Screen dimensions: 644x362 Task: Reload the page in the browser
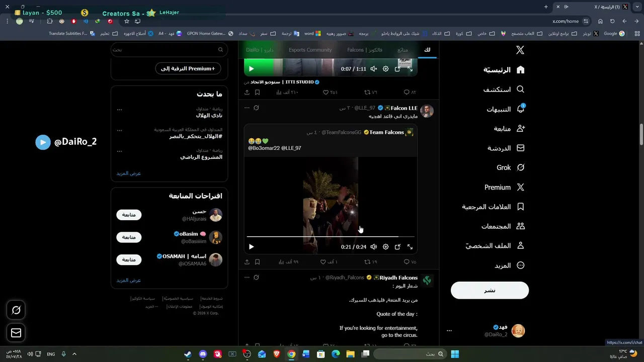[612, 22]
